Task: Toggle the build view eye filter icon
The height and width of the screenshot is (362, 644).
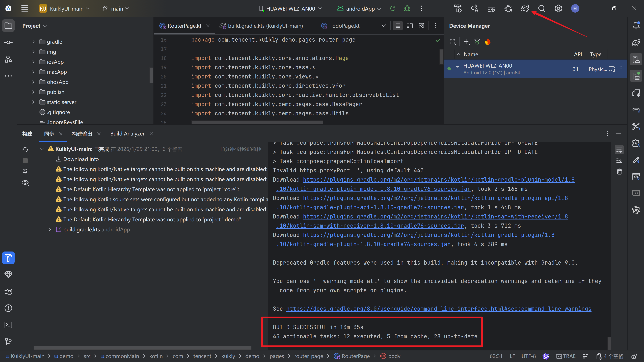Action: tap(25, 183)
